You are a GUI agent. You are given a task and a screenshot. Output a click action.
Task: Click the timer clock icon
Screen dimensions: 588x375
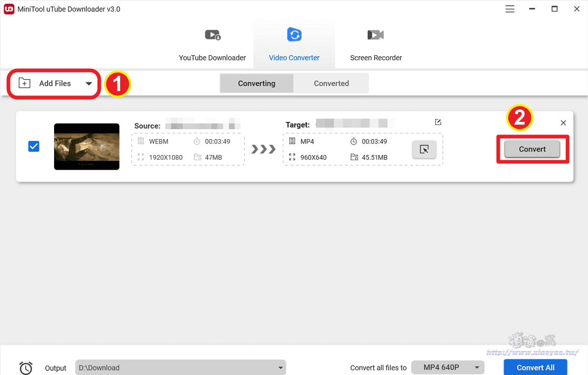click(26, 368)
